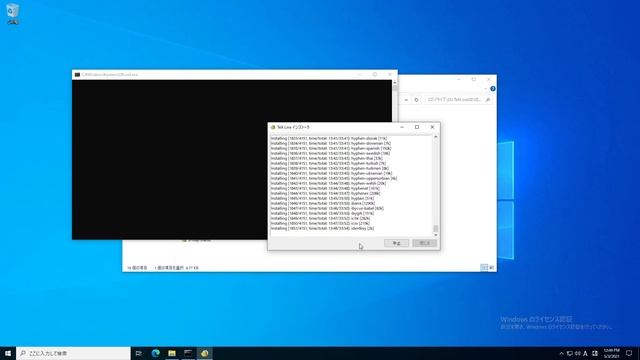Switch File Explorer to large icons view
Viewport: 640px width, 360px height.
tap(491, 268)
